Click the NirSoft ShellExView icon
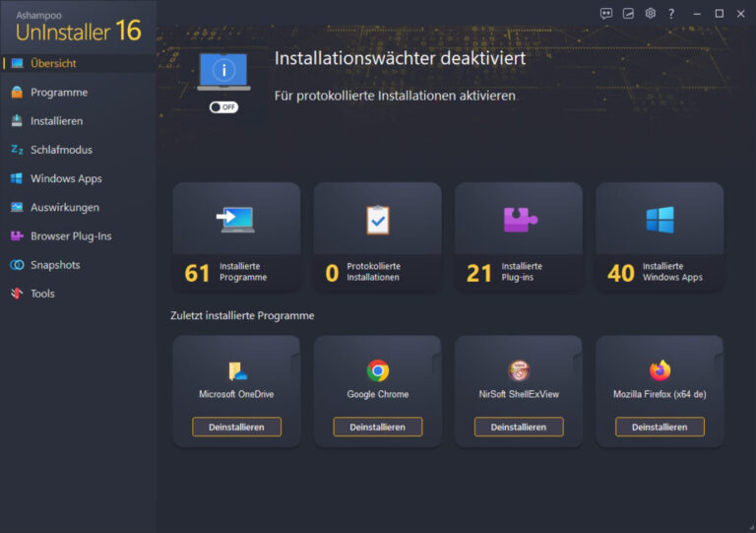The image size is (756, 533). pos(519,370)
